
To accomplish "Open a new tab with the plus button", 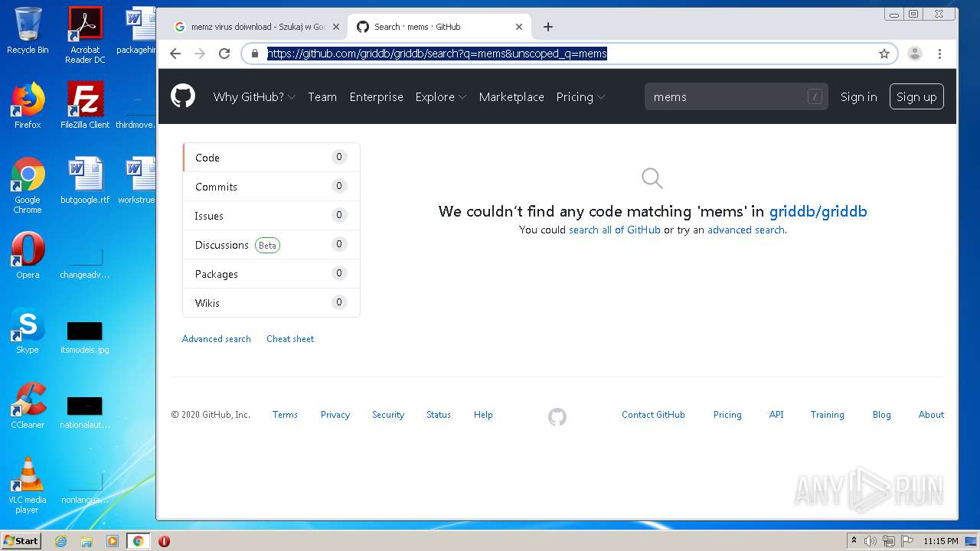I will pyautogui.click(x=548, y=27).
